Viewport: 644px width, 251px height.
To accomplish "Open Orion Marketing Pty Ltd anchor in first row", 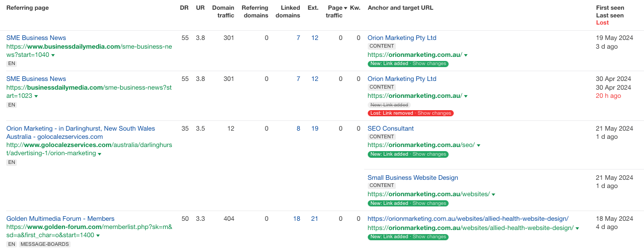I will (x=402, y=38).
